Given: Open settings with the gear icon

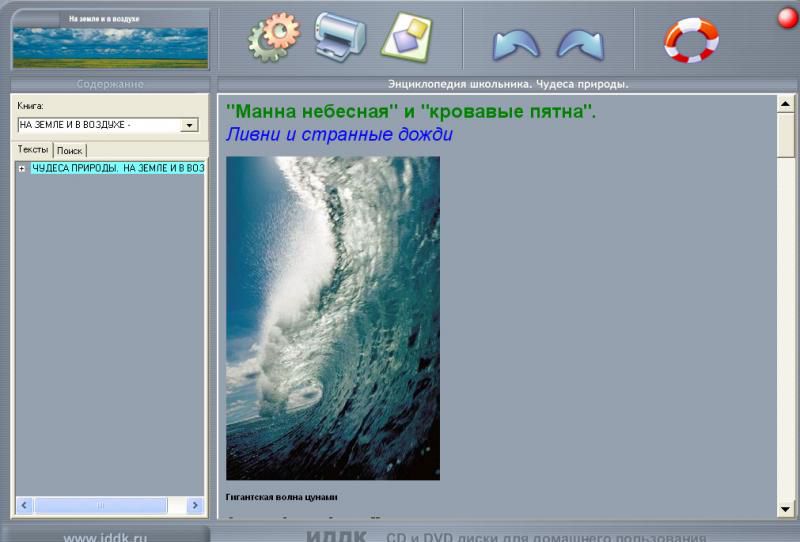Looking at the screenshot, I should click(274, 37).
